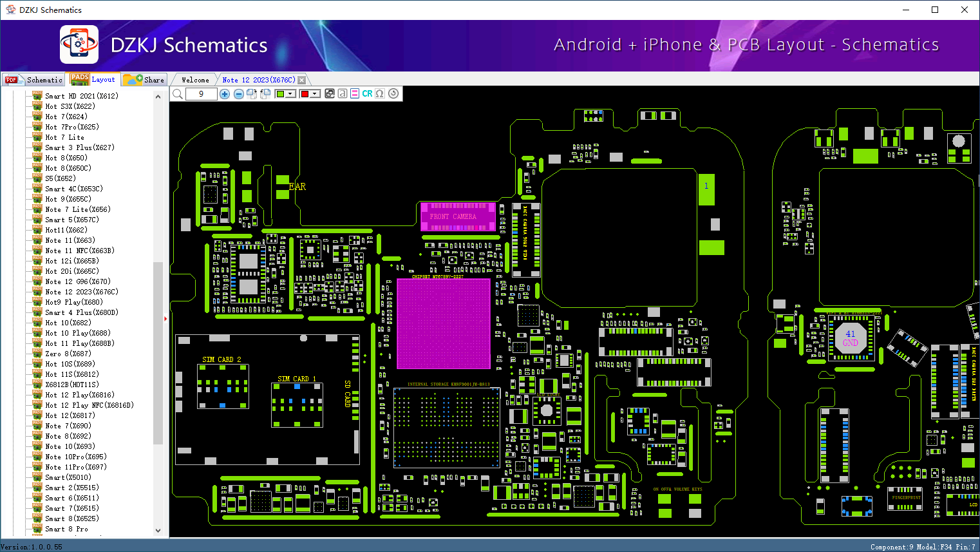Select Note 11 NFC(X663B) entry
The width and height of the screenshot is (980, 552).
(x=80, y=251)
